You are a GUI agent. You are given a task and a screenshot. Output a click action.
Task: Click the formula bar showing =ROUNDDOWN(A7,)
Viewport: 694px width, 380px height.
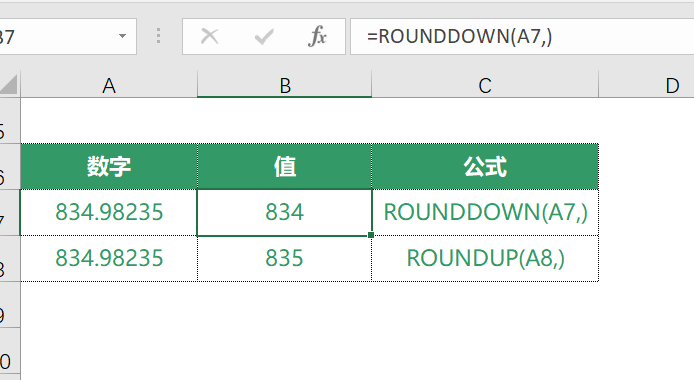tap(522, 37)
